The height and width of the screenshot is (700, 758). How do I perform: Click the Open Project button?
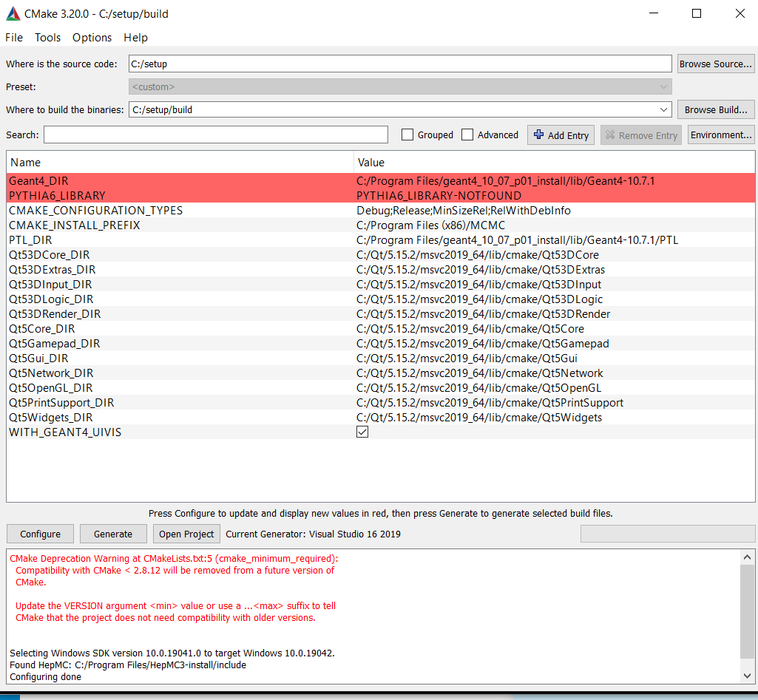point(186,534)
